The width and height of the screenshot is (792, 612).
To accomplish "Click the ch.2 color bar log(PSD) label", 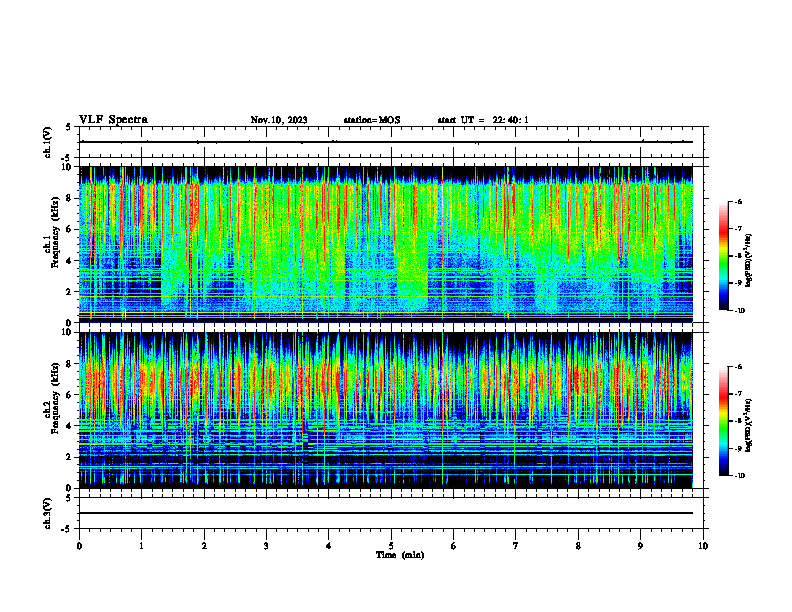I will coord(749,426).
